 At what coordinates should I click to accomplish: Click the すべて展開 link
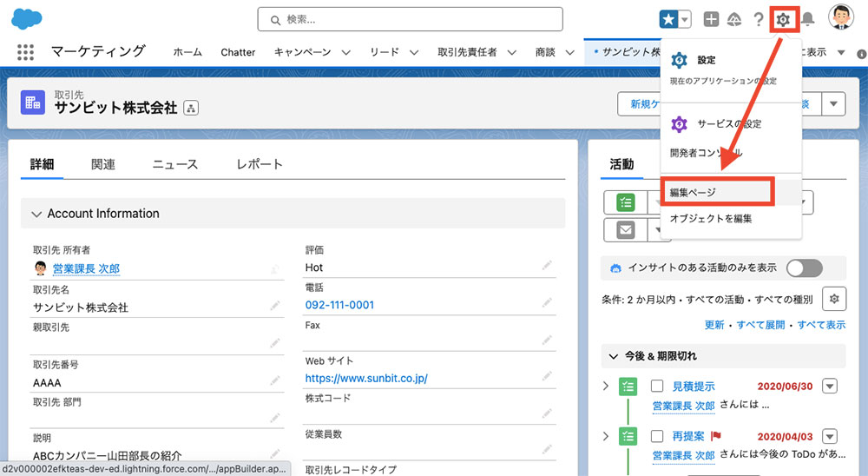pyautogui.click(x=760, y=325)
